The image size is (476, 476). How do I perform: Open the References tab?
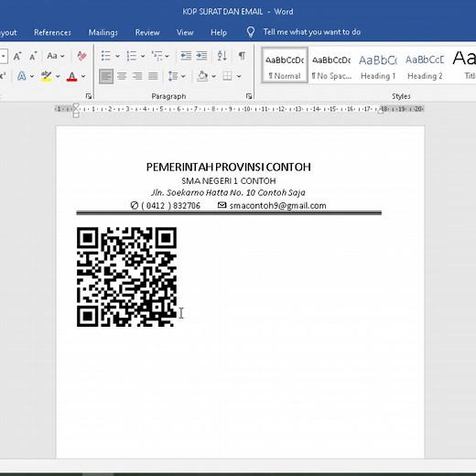[52, 32]
